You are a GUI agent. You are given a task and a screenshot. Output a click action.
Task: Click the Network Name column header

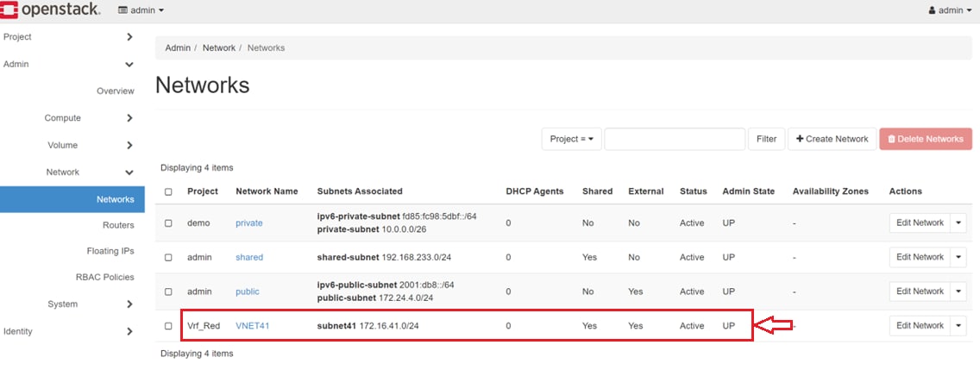267,191
